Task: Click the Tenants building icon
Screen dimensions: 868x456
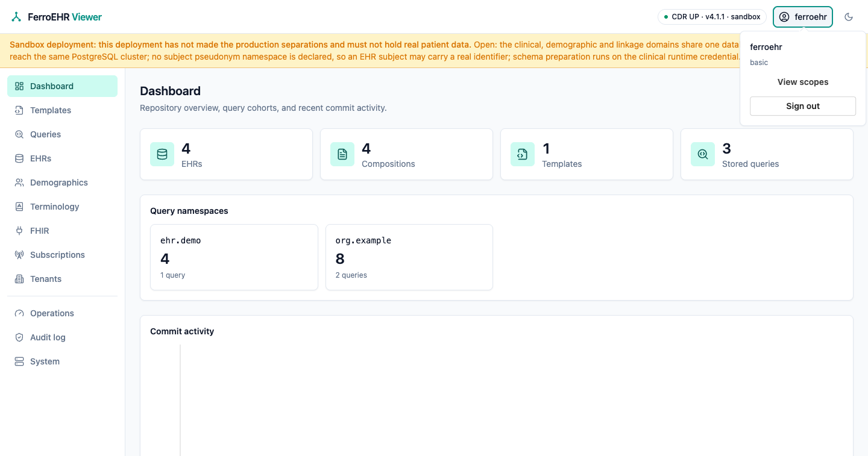Action: (x=19, y=279)
